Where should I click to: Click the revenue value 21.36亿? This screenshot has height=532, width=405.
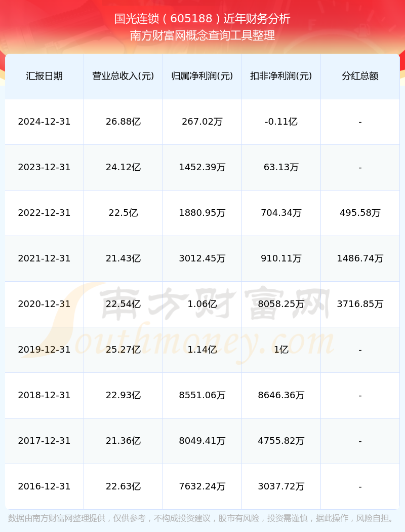click(124, 441)
